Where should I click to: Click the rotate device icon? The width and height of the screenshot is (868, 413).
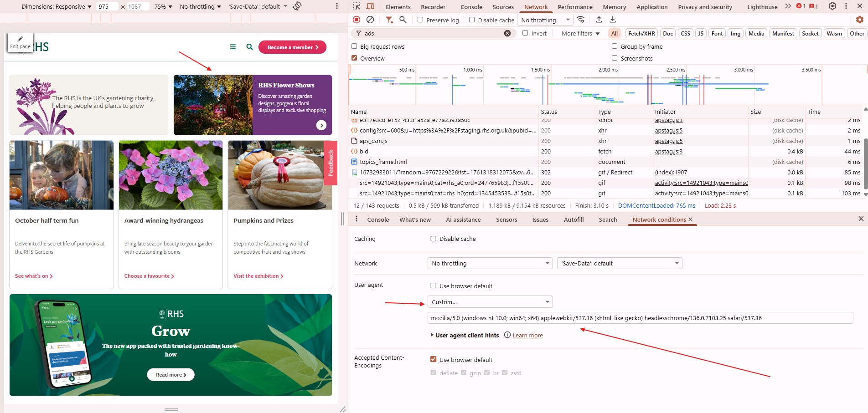click(297, 6)
